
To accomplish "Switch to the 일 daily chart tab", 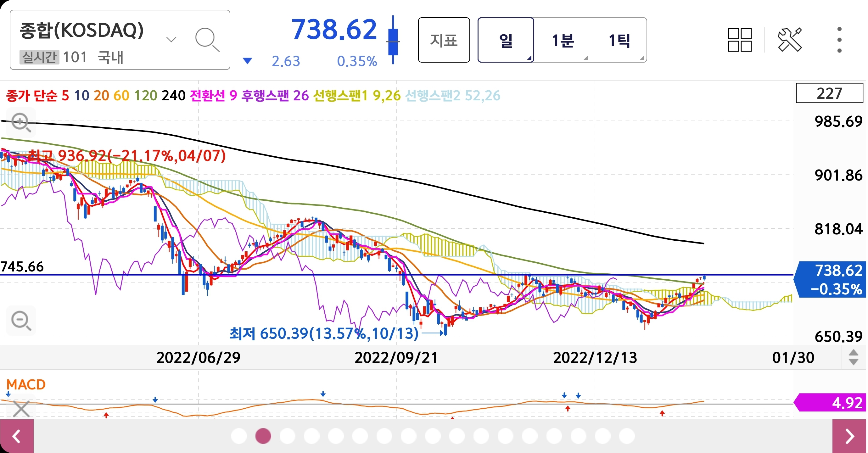I will coord(506,40).
